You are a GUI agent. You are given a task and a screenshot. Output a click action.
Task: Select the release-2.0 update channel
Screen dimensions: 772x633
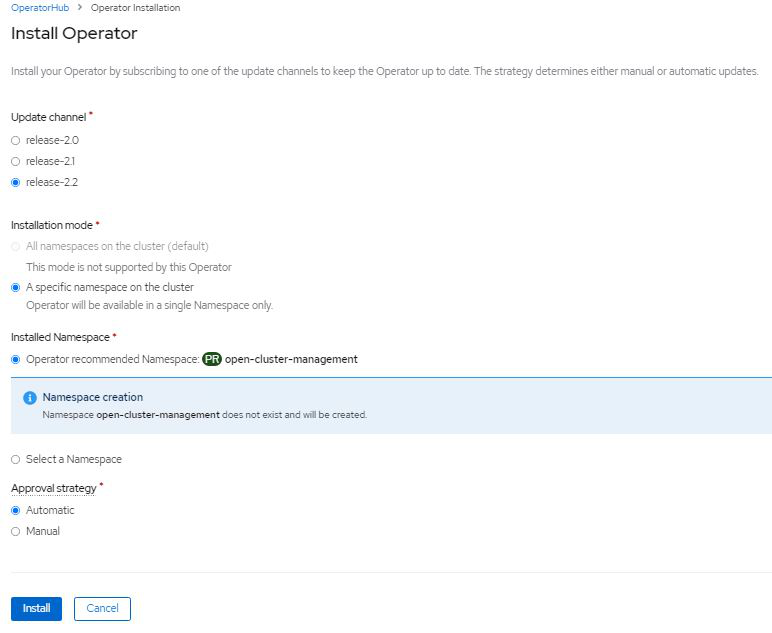click(x=15, y=140)
